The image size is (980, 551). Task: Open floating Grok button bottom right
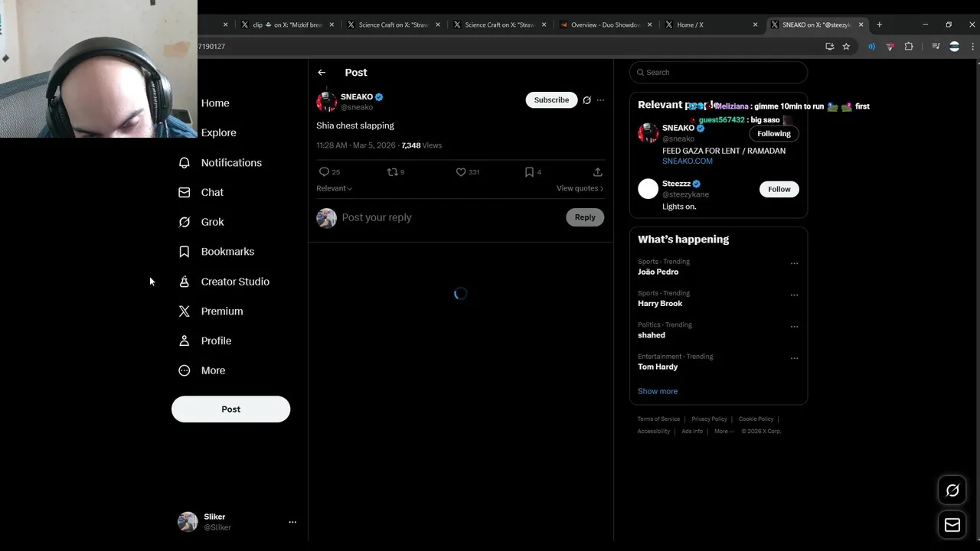coord(952,491)
